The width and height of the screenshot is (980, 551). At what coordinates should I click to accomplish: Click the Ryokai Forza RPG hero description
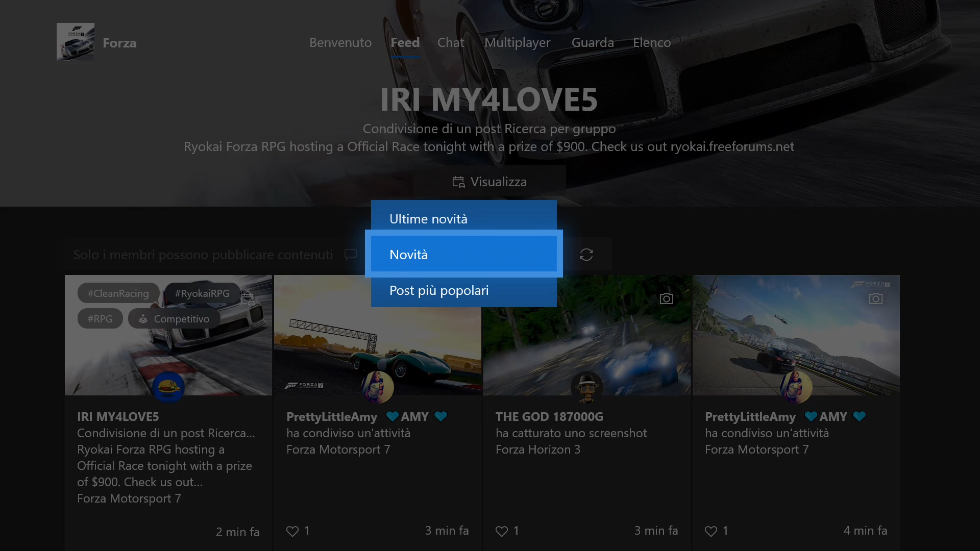coord(489,147)
